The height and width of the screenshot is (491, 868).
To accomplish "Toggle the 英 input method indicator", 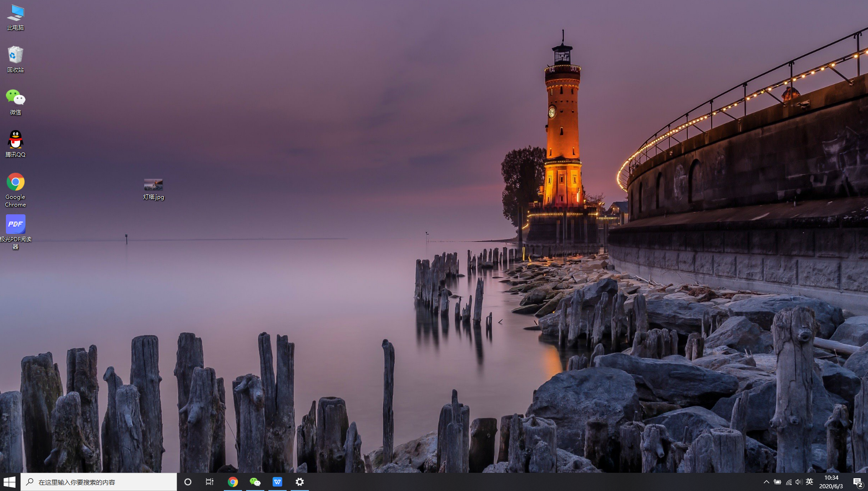I will click(809, 482).
